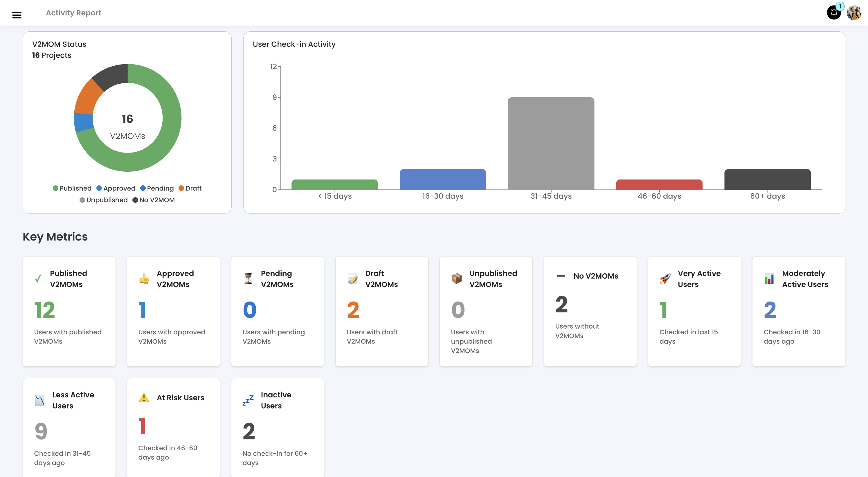Click the gray 31-45 days bar
This screenshot has width=868, height=477.
(551, 143)
